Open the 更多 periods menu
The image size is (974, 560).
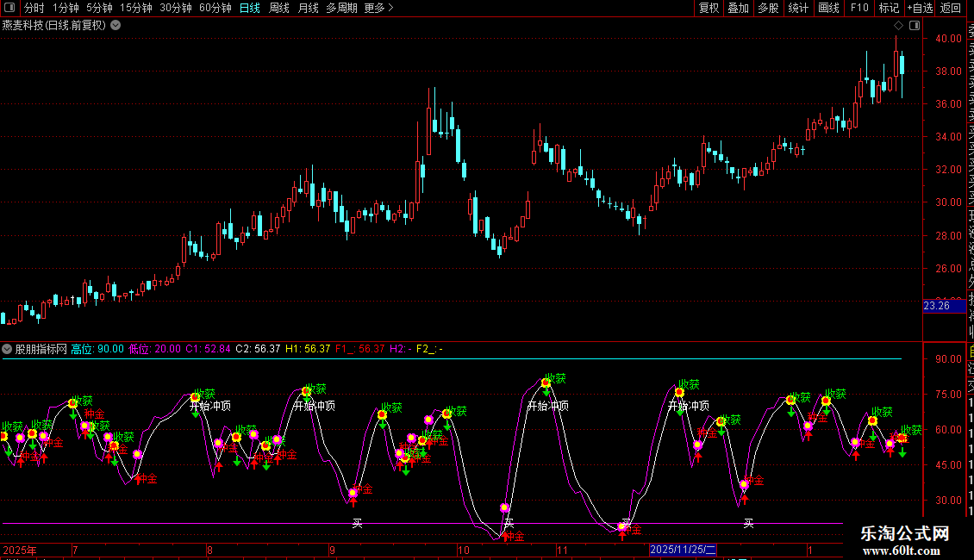[x=378, y=8]
